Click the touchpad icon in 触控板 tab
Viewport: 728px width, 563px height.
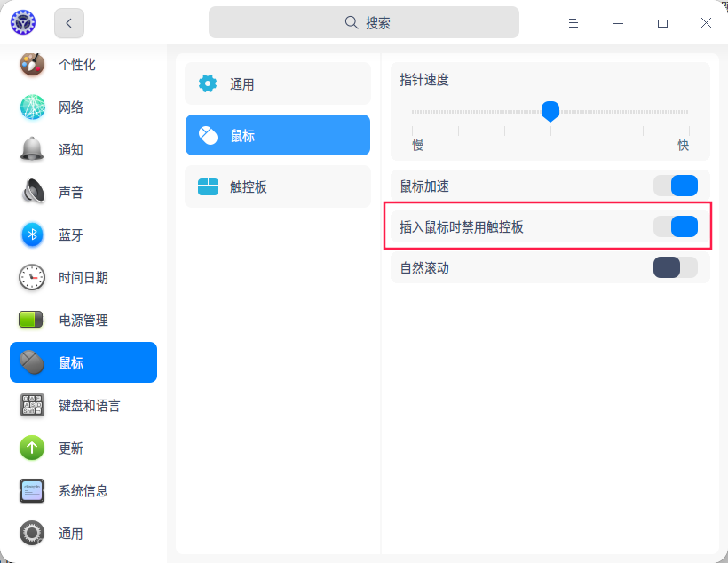pyautogui.click(x=208, y=186)
